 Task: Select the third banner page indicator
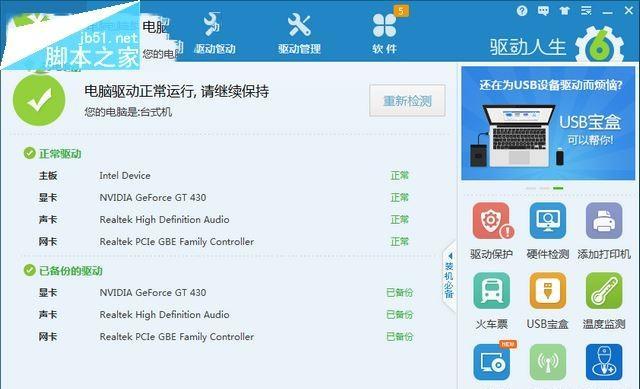pos(558,188)
